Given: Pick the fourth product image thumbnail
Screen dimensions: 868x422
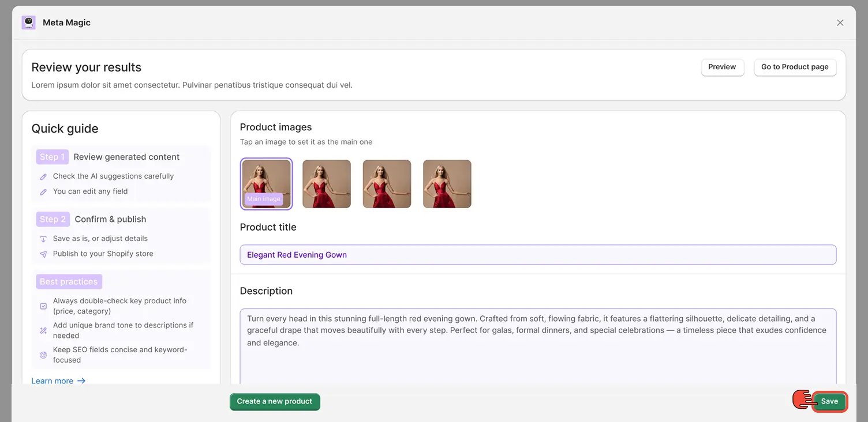Looking at the screenshot, I should (447, 184).
